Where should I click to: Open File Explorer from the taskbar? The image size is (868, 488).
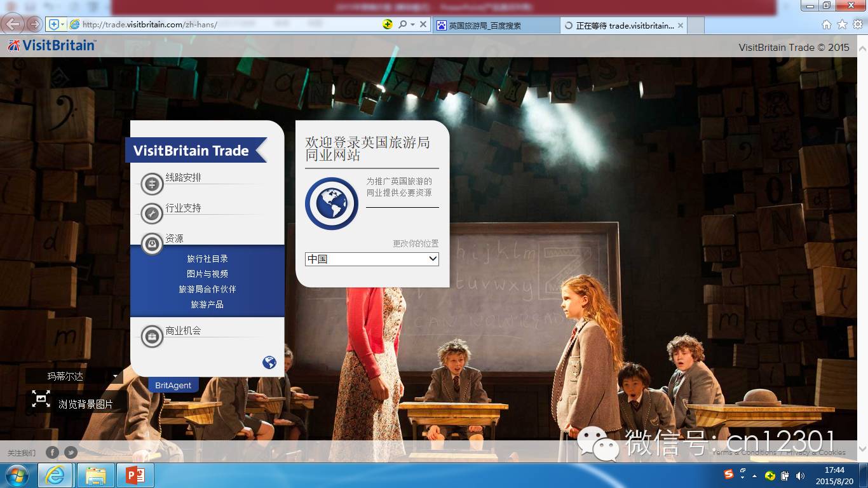pyautogui.click(x=96, y=475)
